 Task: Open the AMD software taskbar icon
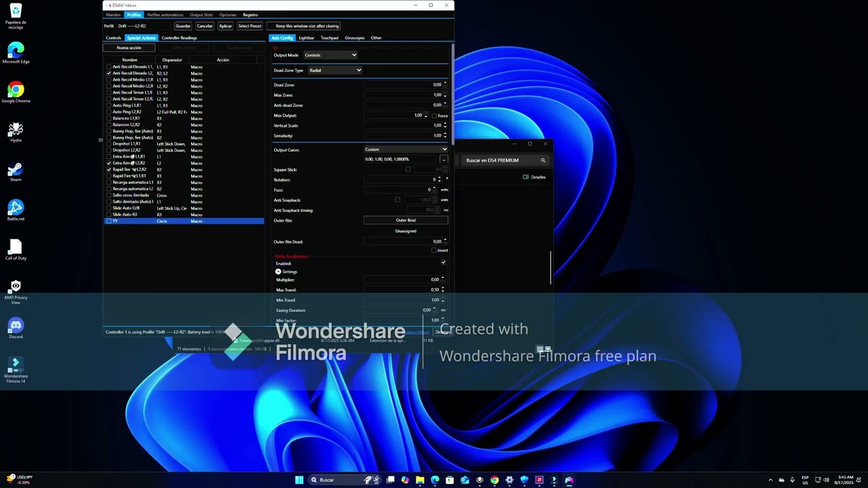[539, 480]
